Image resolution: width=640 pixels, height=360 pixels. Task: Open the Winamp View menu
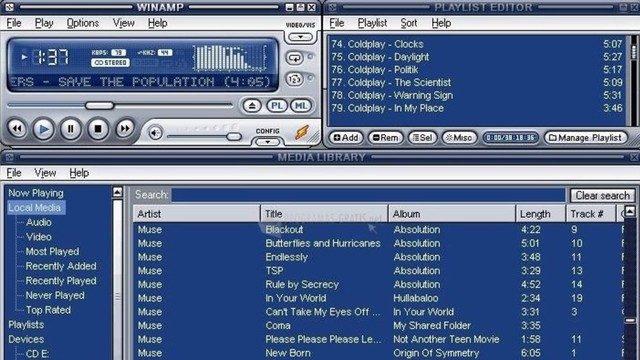pyautogui.click(x=124, y=23)
